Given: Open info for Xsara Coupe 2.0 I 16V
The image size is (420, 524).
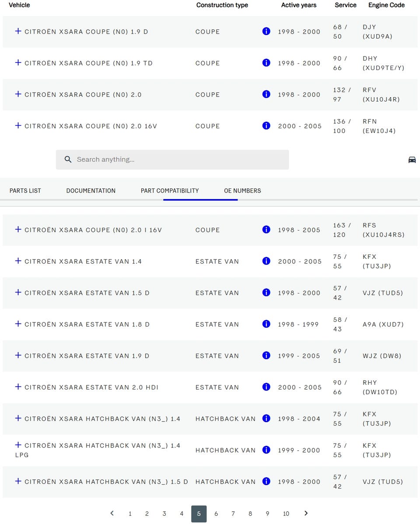Looking at the screenshot, I should click(x=266, y=229).
